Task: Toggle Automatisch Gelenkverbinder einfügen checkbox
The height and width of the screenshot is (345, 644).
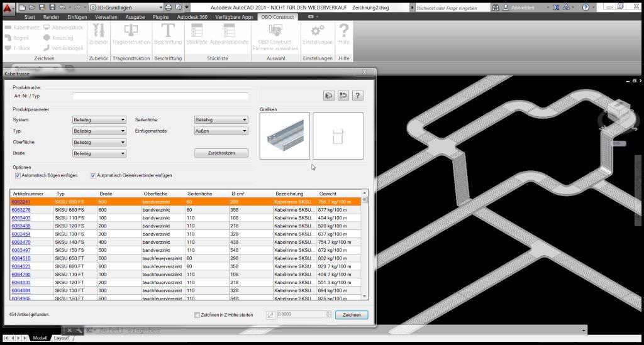Action: [x=93, y=175]
